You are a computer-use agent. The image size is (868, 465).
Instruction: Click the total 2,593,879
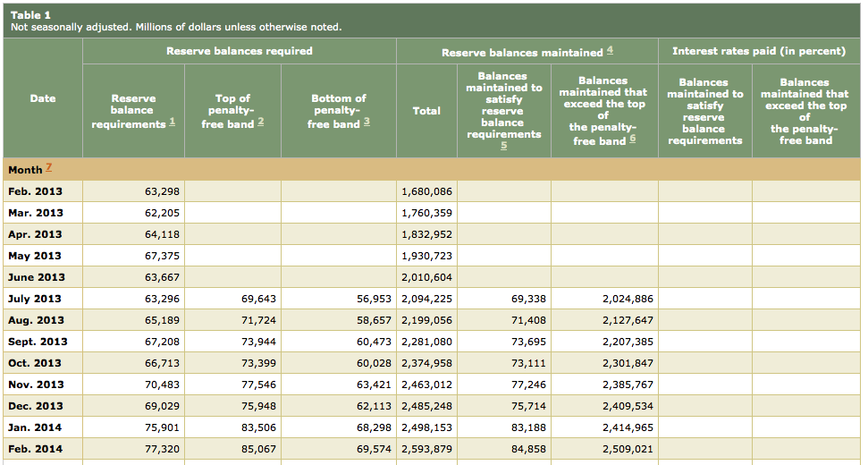pyautogui.click(x=426, y=450)
